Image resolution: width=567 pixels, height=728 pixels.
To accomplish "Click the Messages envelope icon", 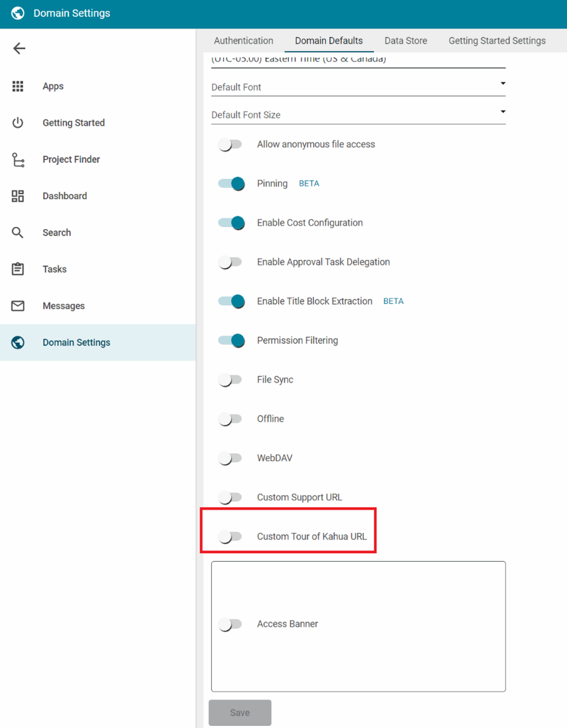I will [x=18, y=306].
